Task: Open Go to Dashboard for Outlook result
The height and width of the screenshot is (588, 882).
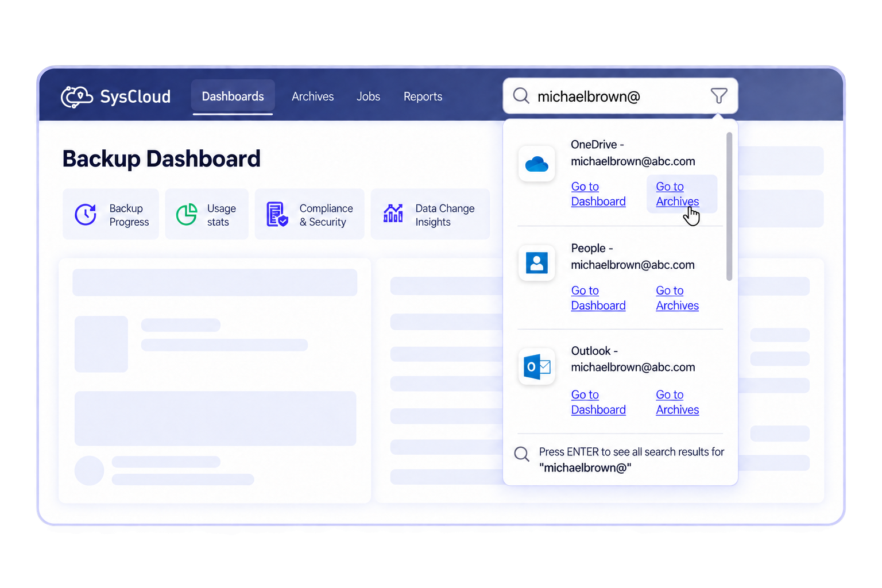Action: pyautogui.click(x=598, y=402)
